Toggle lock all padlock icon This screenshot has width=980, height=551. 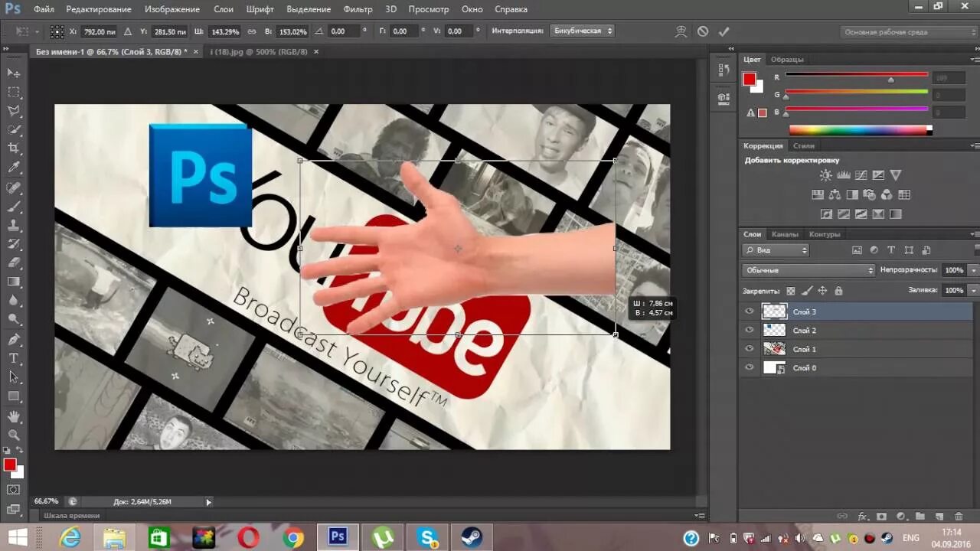click(x=838, y=291)
